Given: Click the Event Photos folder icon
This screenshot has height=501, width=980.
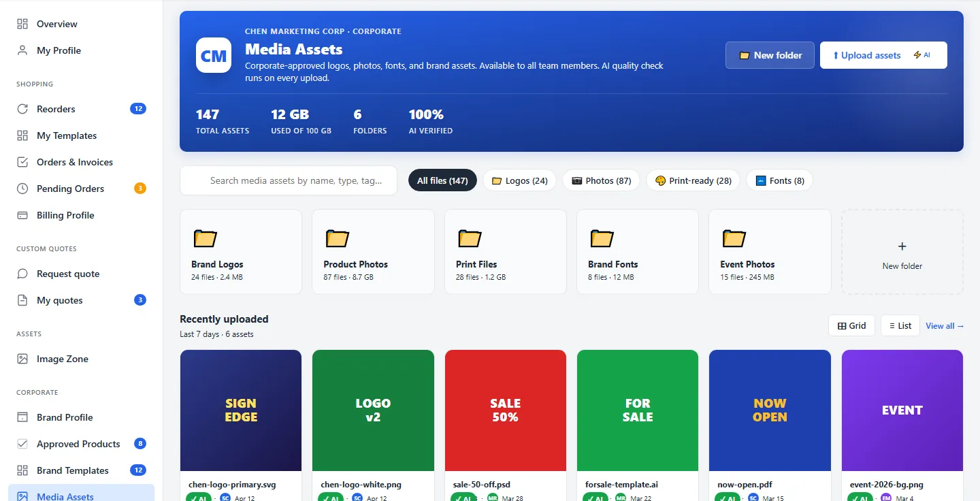Looking at the screenshot, I should point(734,238).
